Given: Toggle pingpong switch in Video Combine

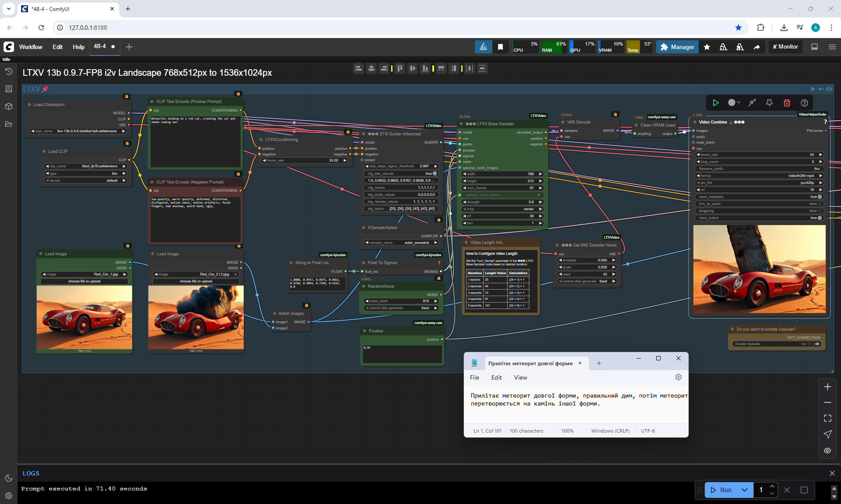Looking at the screenshot, I should (x=819, y=211).
